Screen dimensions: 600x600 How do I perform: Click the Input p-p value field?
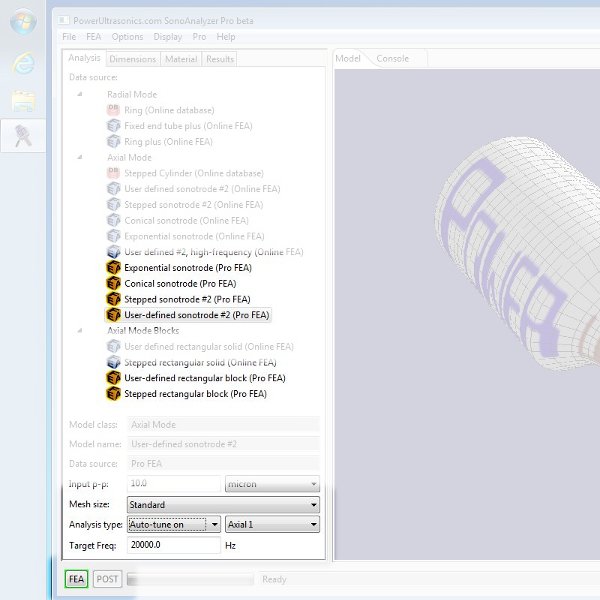[x=174, y=484]
